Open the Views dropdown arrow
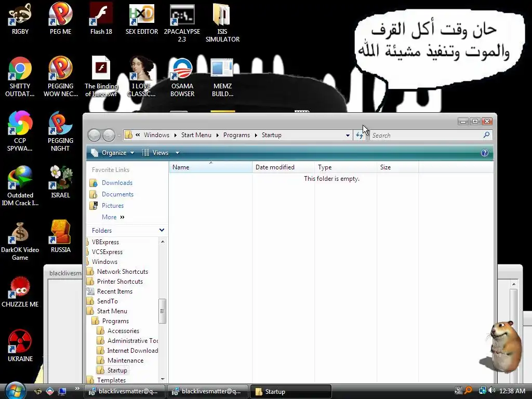The image size is (532, 399). point(177,153)
